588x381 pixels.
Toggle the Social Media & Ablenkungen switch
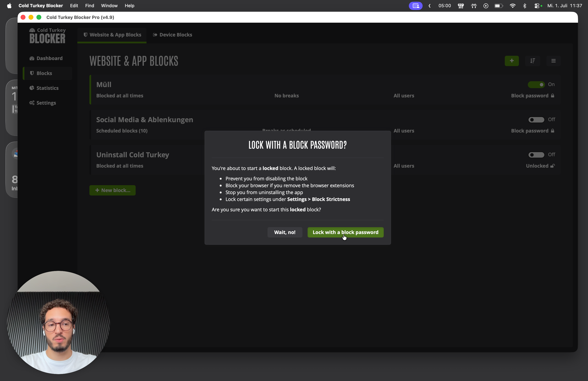pos(536,120)
